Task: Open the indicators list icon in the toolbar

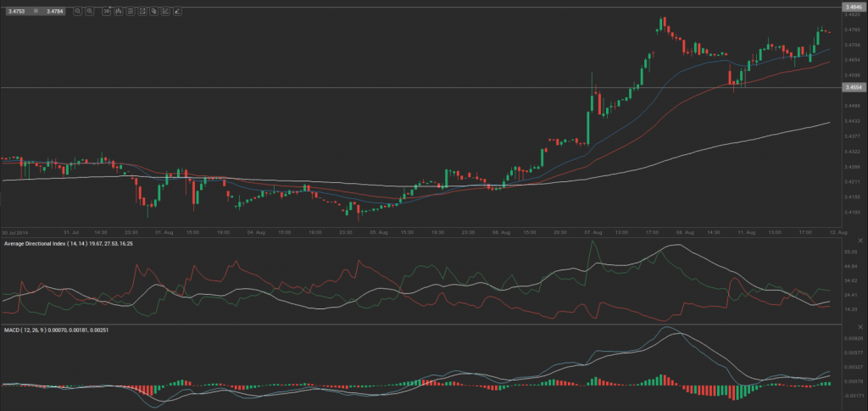Action: [131, 11]
